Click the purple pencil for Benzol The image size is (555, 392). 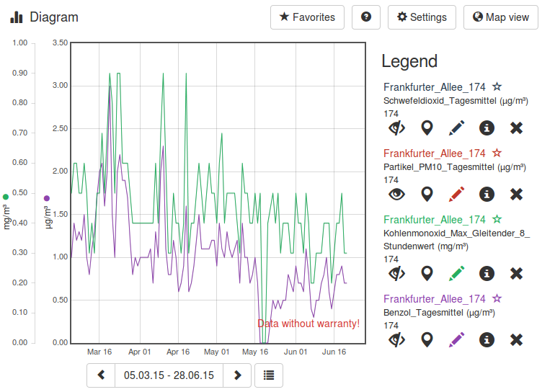click(x=457, y=339)
